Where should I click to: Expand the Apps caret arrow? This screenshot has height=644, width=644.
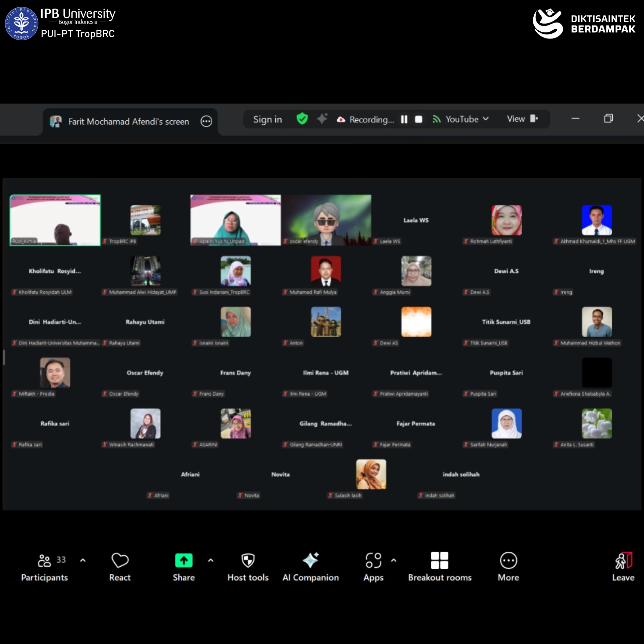point(394,560)
